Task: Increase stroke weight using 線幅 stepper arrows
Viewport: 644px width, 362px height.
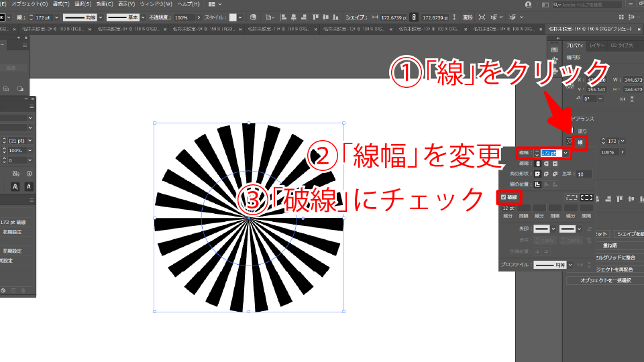Action: (537, 152)
